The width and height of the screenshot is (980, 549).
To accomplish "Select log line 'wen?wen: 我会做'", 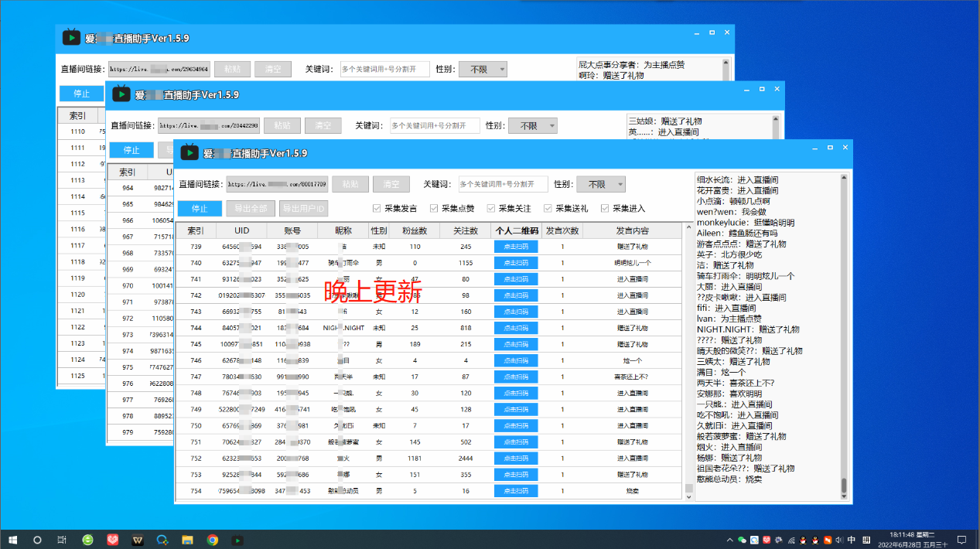I will pyautogui.click(x=731, y=212).
